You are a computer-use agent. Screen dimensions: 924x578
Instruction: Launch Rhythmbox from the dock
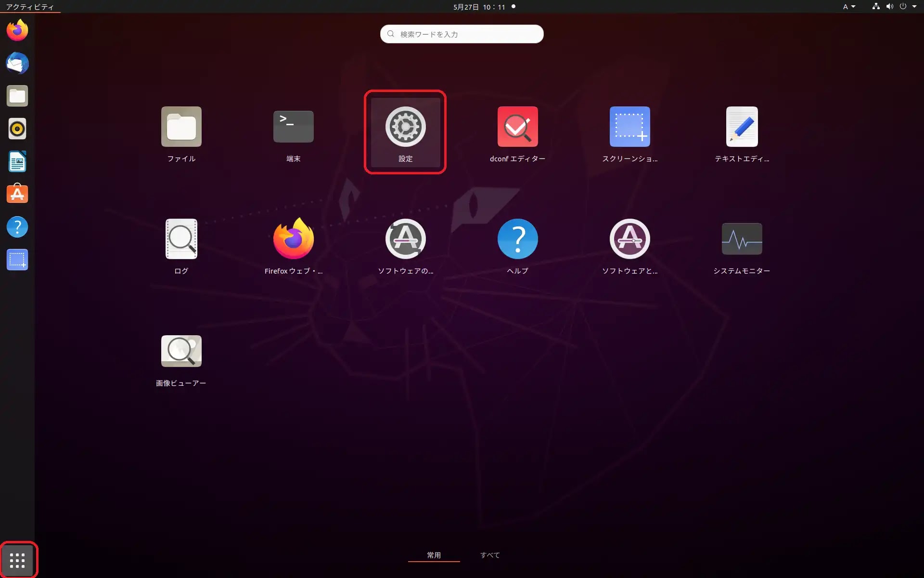[x=17, y=129]
